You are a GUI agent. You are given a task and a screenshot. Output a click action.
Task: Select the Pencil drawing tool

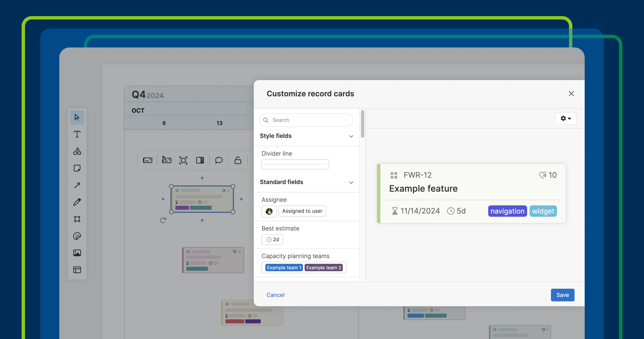point(77,202)
